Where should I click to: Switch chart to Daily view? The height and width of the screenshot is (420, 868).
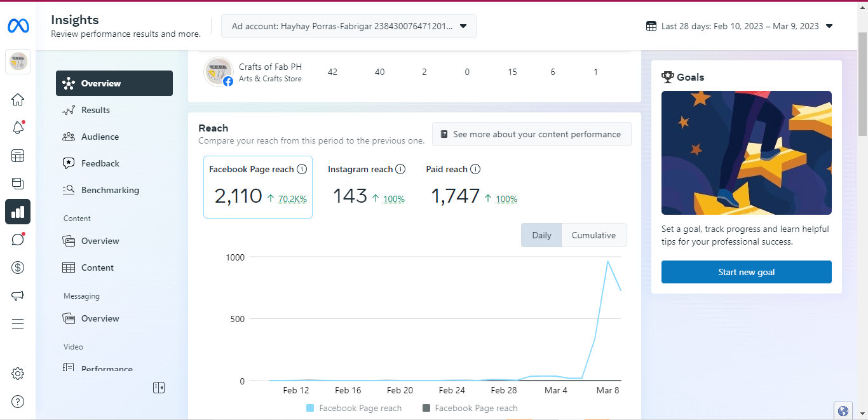(541, 235)
